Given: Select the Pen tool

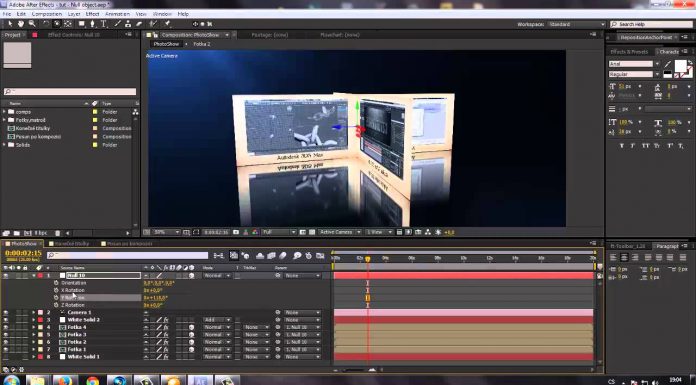Looking at the screenshot, I should (93, 24).
